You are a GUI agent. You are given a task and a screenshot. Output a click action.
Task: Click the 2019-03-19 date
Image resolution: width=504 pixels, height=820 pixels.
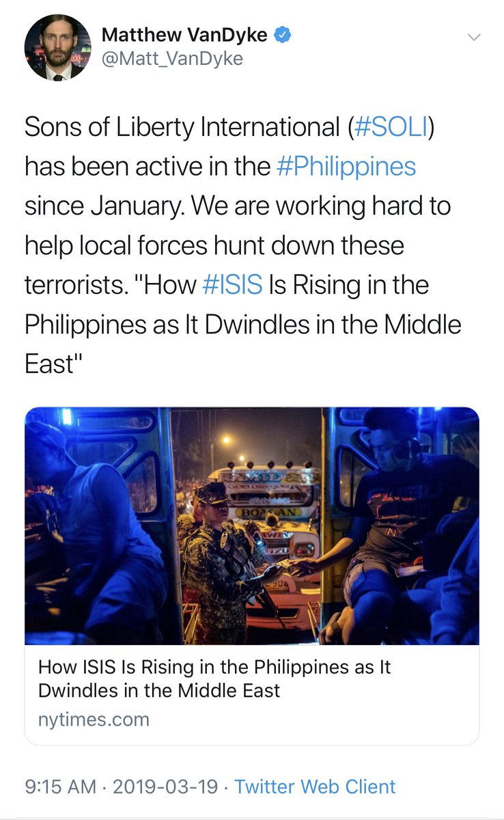point(165,787)
